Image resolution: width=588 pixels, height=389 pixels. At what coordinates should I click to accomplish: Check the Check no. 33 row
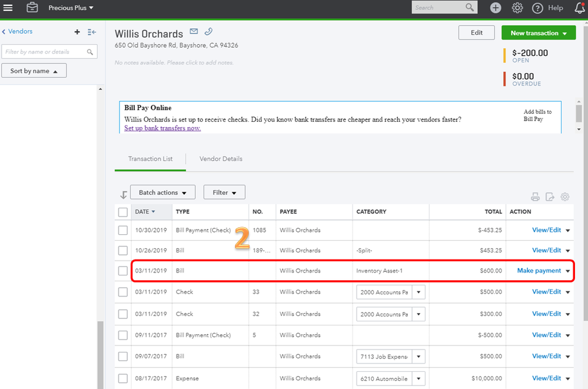pyautogui.click(x=123, y=292)
